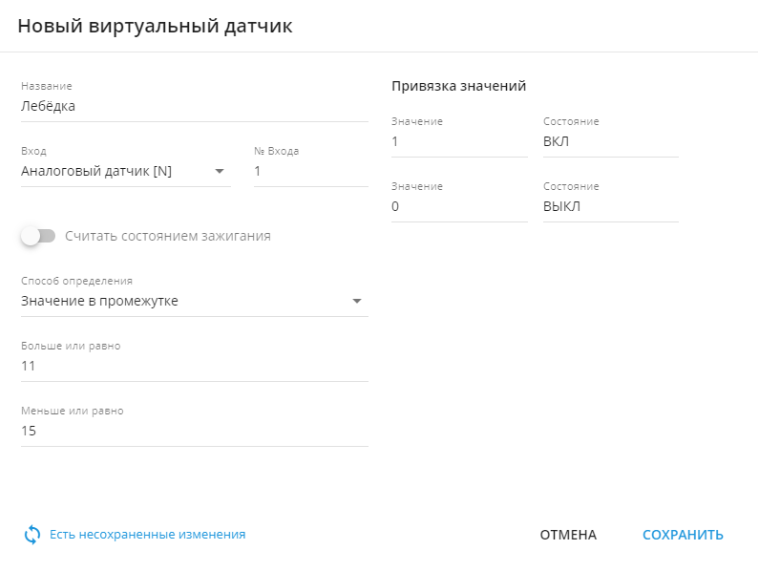Click the '№ Входа' number field
Screen dimensions: 758x567
[x=310, y=171]
